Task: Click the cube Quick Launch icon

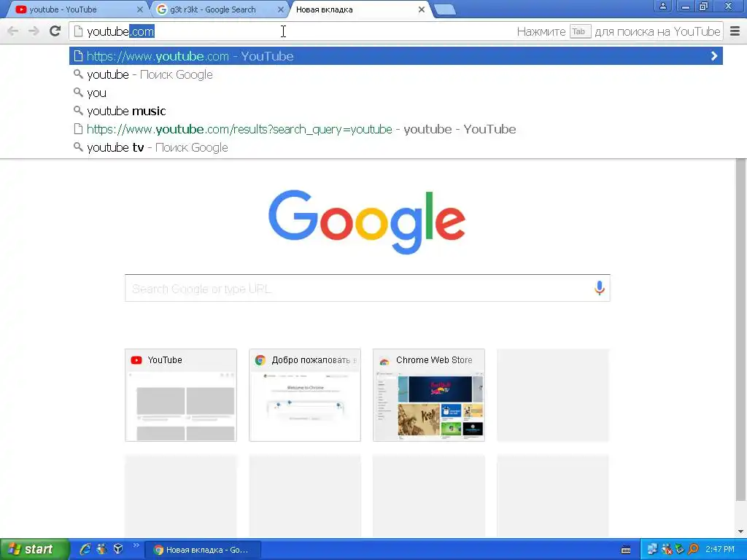Action: tap(118, 549)
